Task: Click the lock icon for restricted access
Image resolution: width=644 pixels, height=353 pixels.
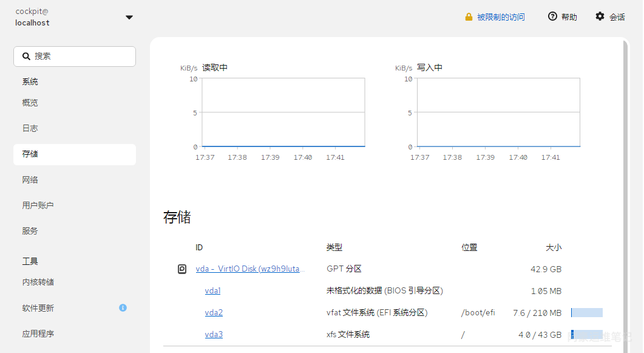Action: pyautogui.click(x=469, y=17)
